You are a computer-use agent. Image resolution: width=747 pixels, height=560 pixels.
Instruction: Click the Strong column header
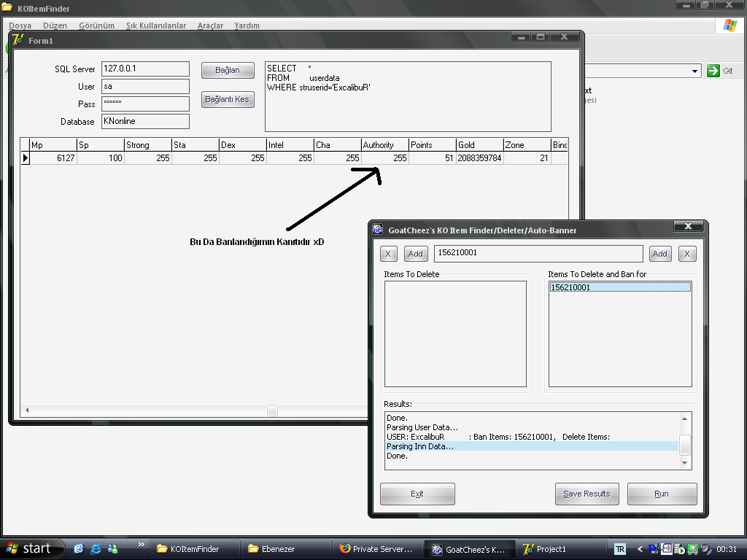click(147, 145)
